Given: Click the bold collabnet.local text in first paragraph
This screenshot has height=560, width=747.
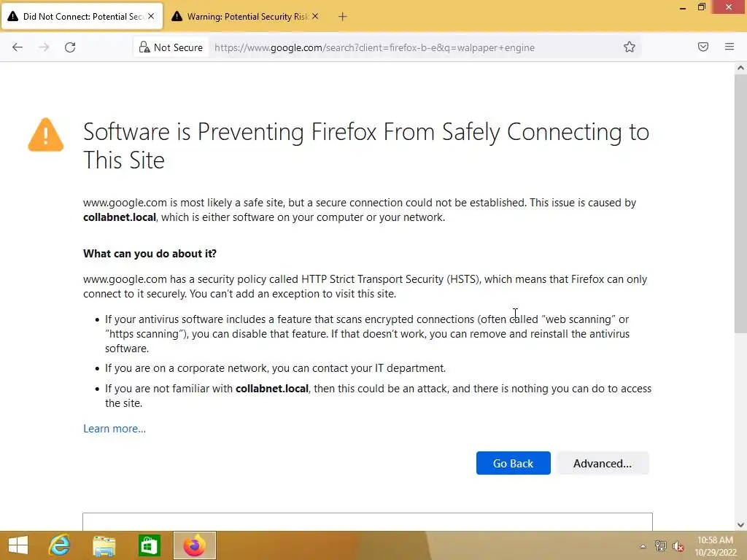Looking at the screenshot, I should pyautogui.click(x=120, y=217).
